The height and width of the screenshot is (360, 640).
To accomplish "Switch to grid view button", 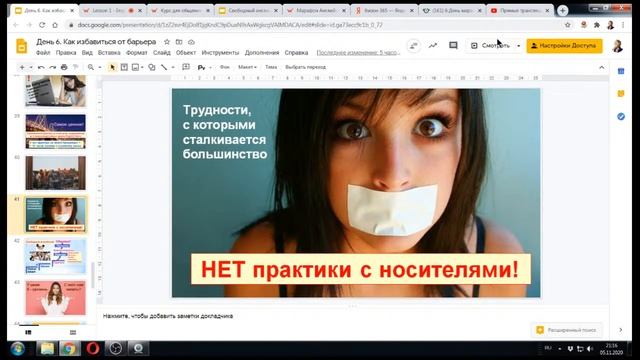I will [x=73, y=333].
